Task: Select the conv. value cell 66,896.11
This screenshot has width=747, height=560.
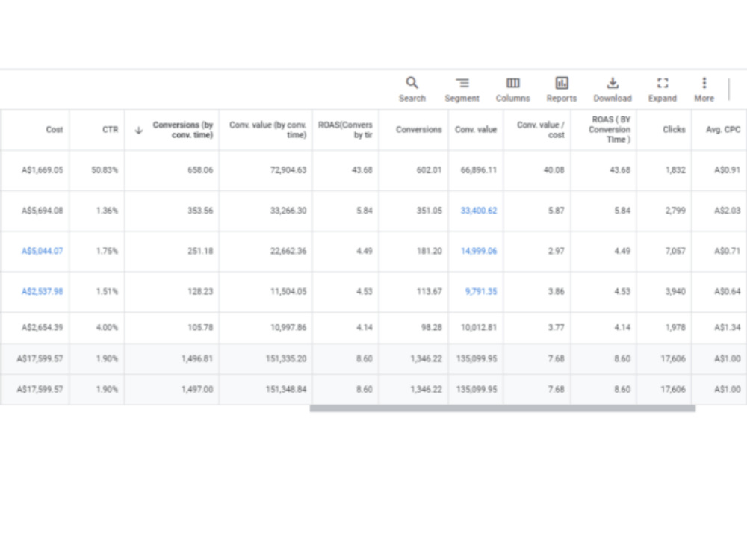Action: pos(479,170)
